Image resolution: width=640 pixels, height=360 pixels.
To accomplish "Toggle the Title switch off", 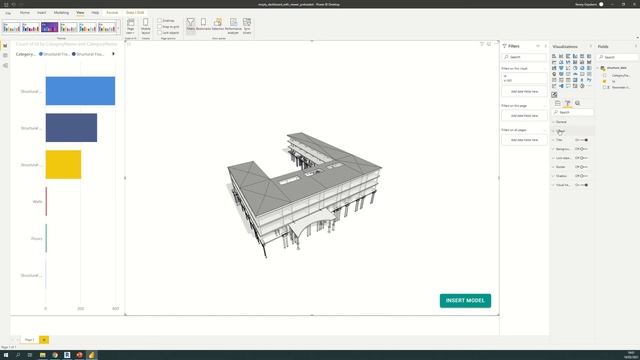I will pos(584,140).
